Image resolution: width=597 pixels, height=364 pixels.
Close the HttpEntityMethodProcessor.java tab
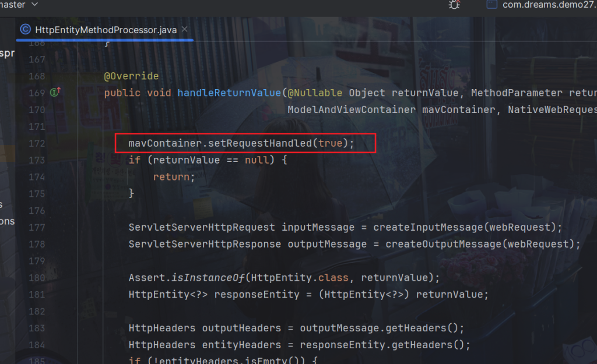(185, 29)
